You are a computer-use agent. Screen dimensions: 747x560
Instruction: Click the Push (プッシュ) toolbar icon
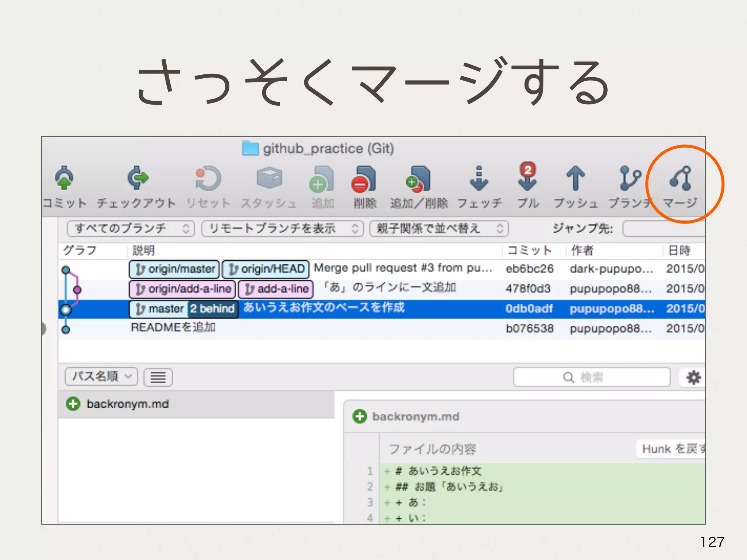(576, 179)
